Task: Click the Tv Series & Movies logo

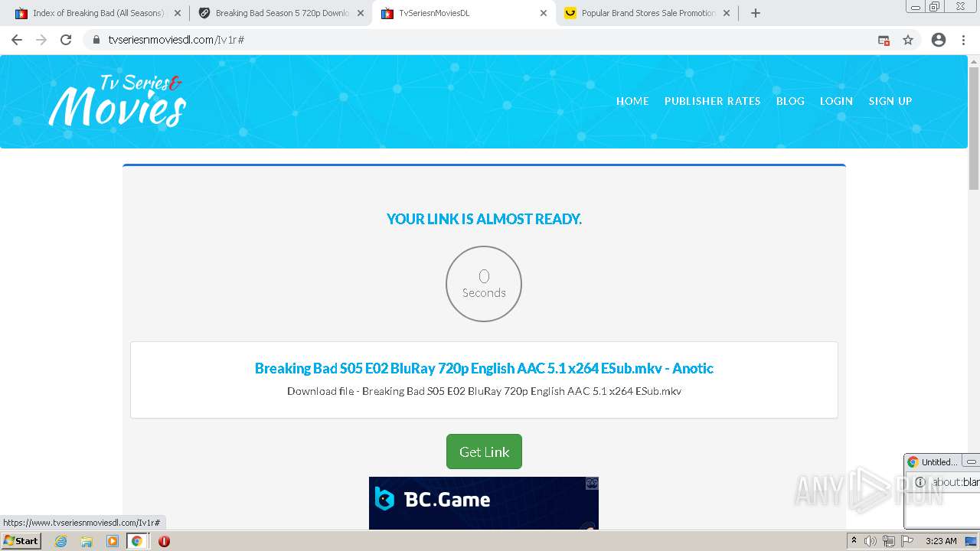Action: click(117, 100)
